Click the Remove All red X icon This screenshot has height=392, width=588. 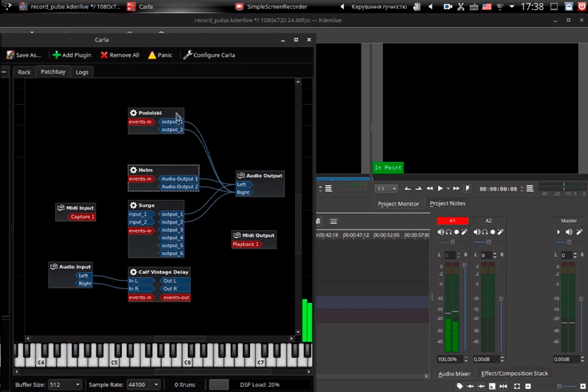pos(105,55)
